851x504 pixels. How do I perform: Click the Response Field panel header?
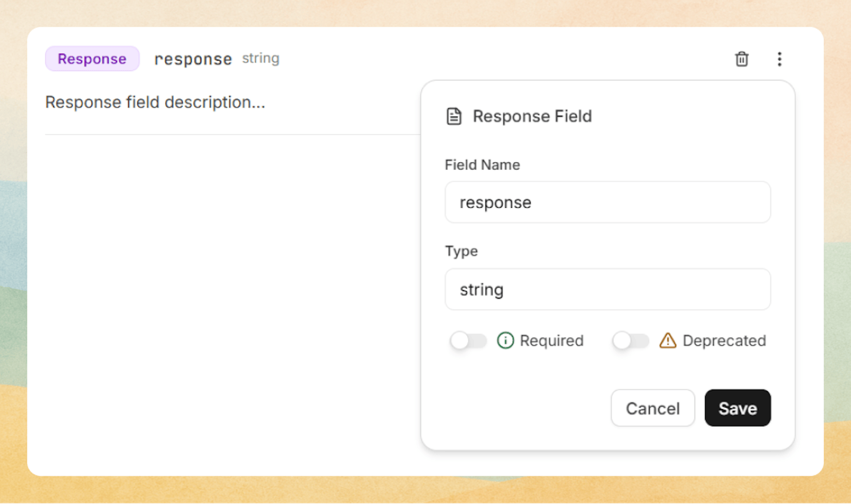click(532, 116)
